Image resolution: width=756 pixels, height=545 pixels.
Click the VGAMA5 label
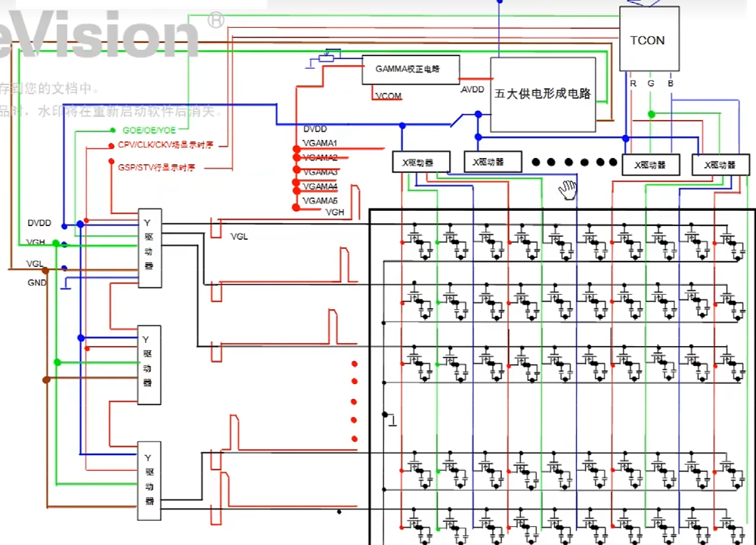pyautogui.click(x=320, y=200)
